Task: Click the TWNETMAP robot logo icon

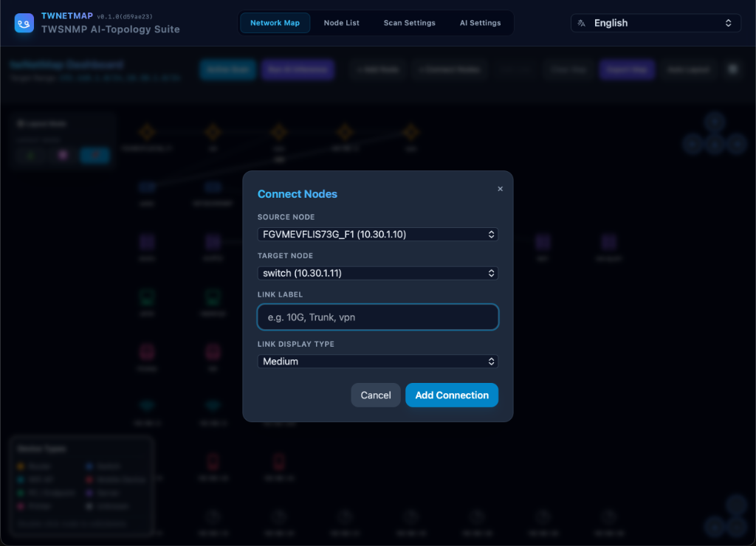Action: point(24,23)
